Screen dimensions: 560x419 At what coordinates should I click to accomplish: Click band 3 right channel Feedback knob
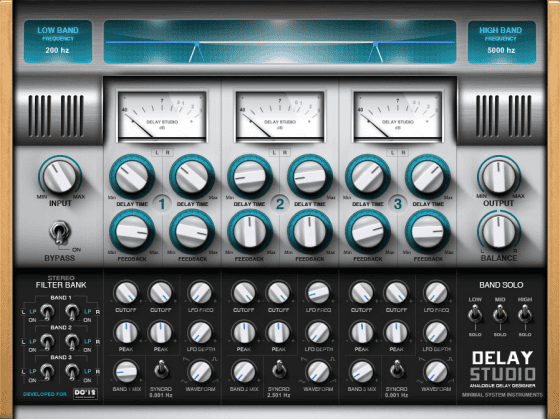pyautogui.click(x=428, y=231)
